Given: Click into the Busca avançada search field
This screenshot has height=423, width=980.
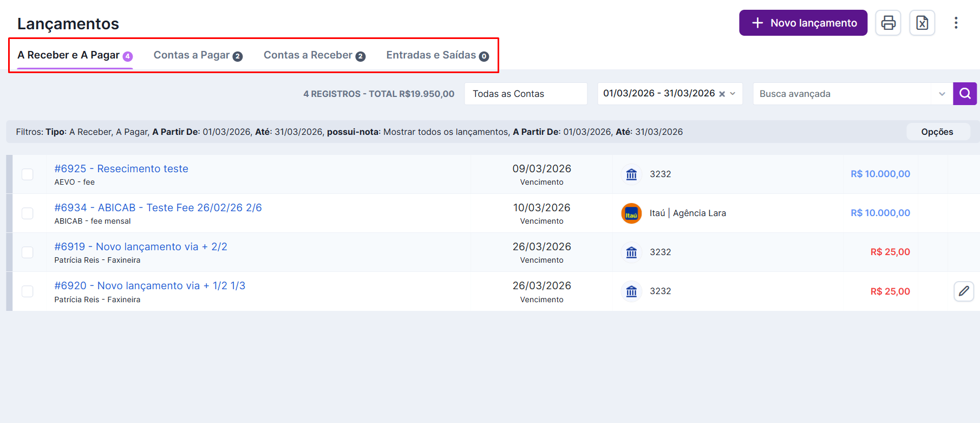Looking at the screenshot, I should tap(842, 94).
